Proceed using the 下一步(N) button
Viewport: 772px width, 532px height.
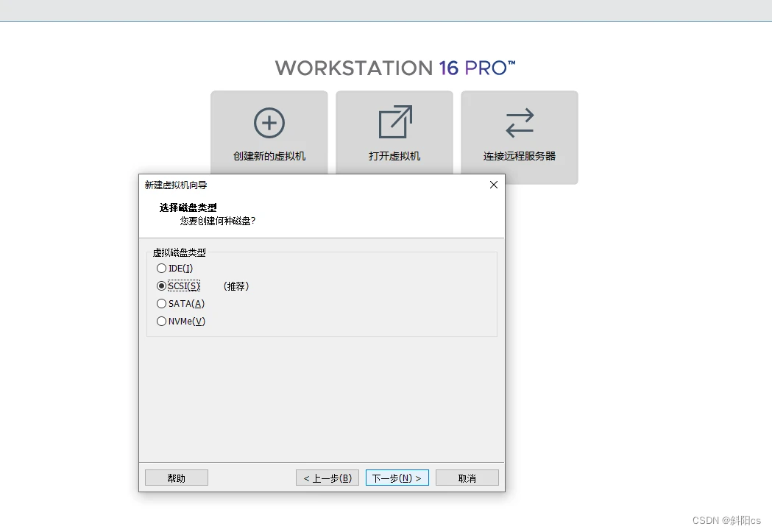click(397, 478)
